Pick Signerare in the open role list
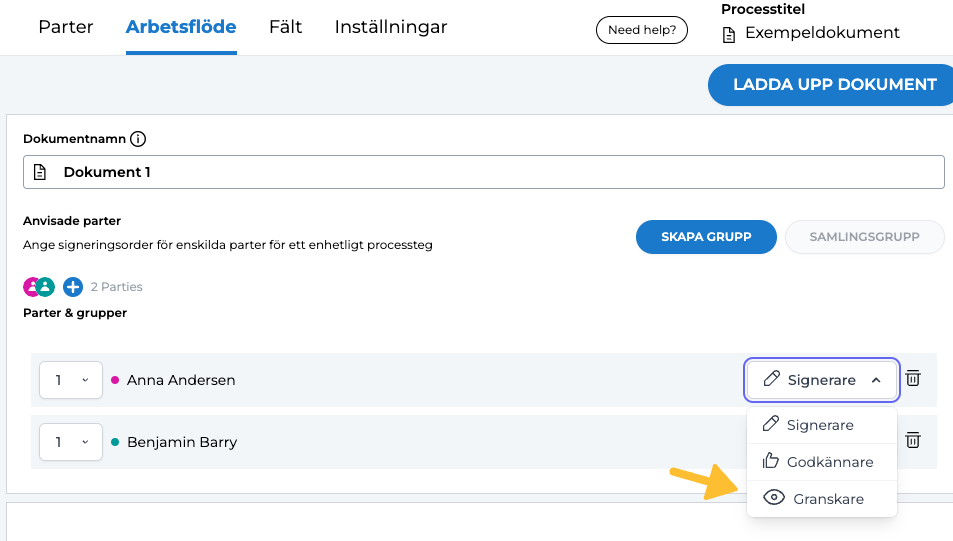Image resolution: width=953 pixels, height=541 pixels. [822, 425]
